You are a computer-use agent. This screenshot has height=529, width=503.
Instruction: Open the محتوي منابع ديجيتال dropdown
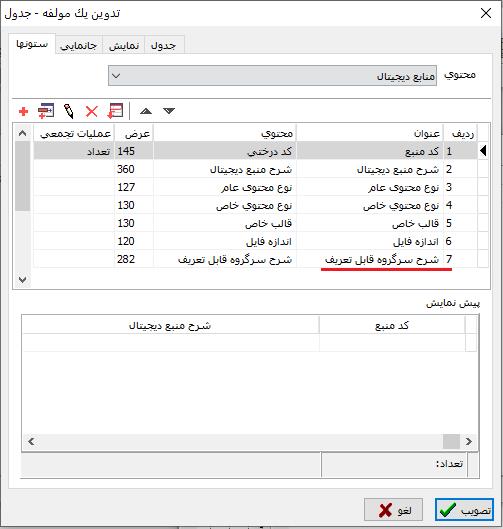(272, 76)
